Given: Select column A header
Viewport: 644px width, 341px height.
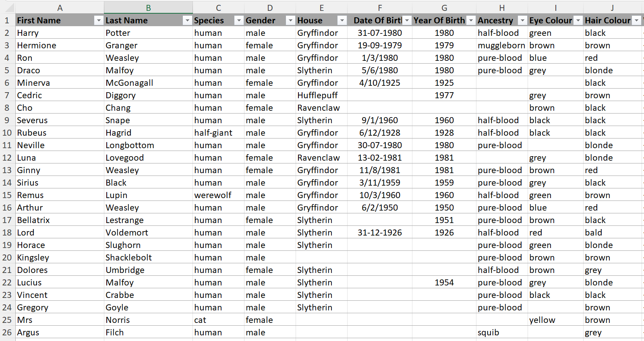Looking at the screenshot, I should click(60, 8).
